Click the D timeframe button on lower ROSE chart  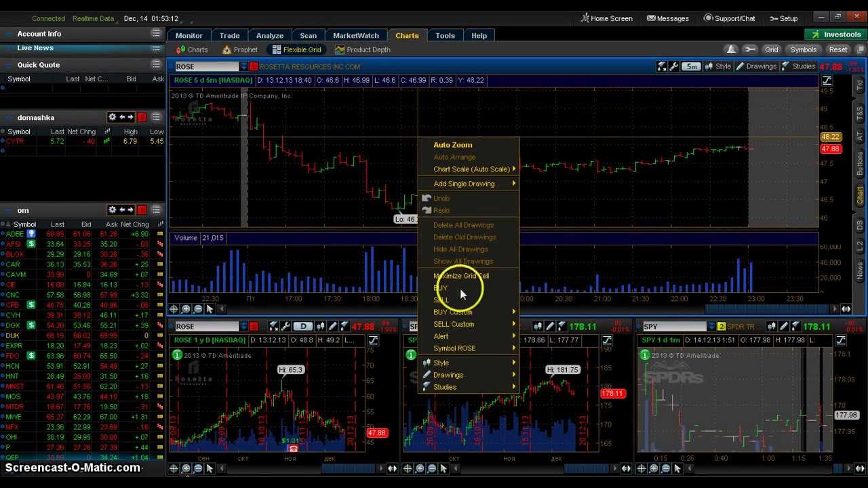[x=303, y=327]
